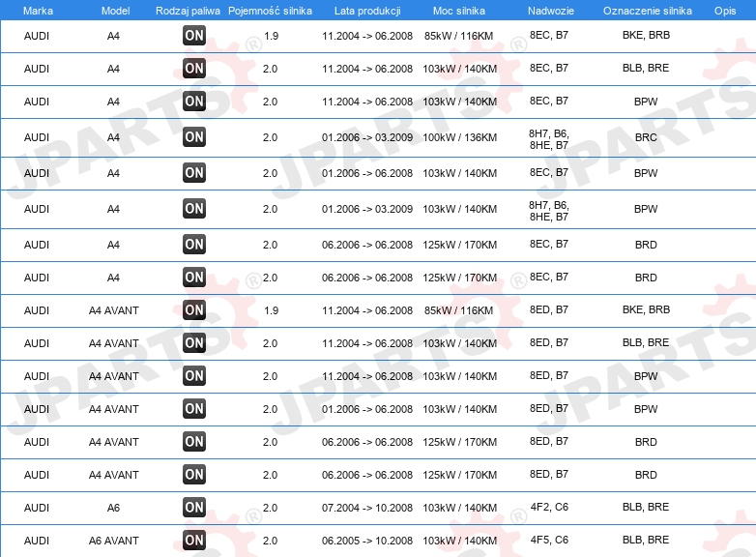Image resolution: width=756 pixels, height=557 pixels.
Task: Click the A6 AVANT model cell
Action: pos(114,541)
